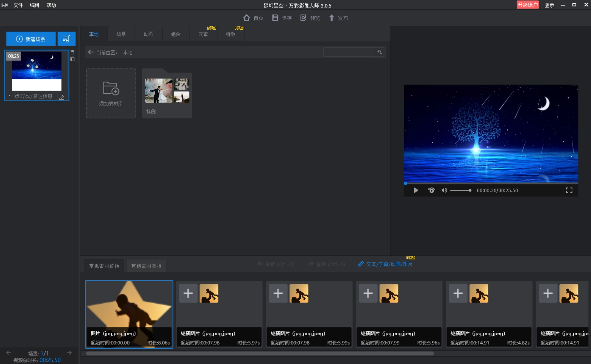Play the preview video

416,190
